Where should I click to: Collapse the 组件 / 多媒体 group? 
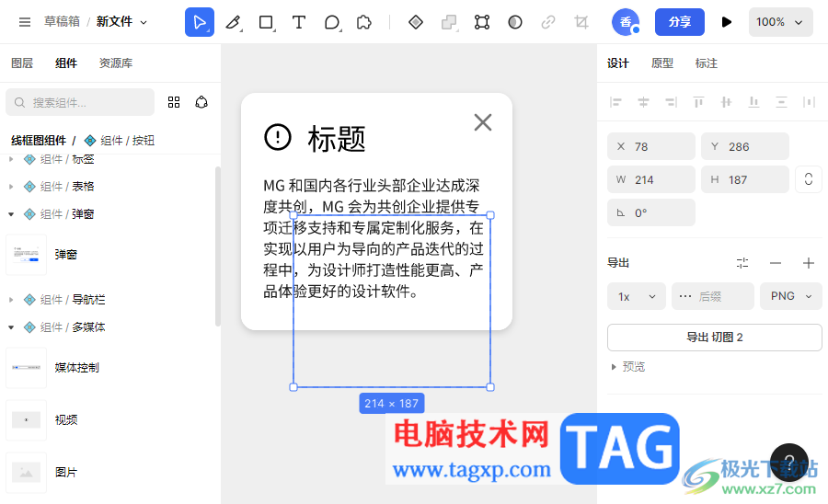(x=11, y=327)
